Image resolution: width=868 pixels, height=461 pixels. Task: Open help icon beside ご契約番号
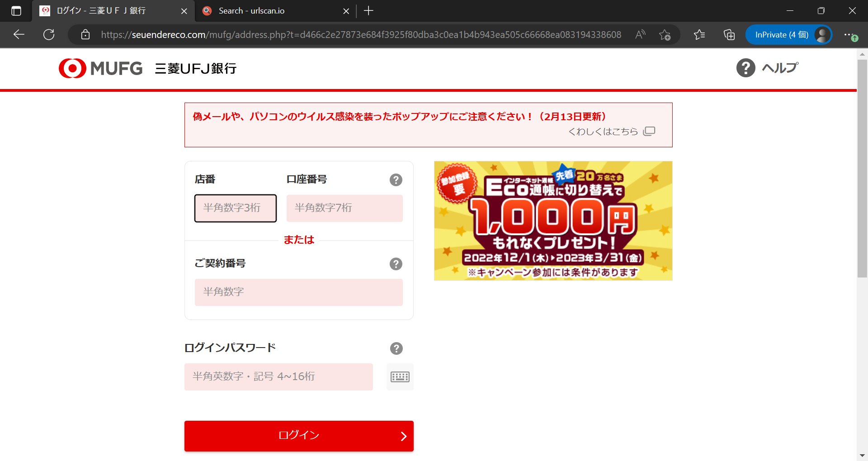tap(396, 264)
